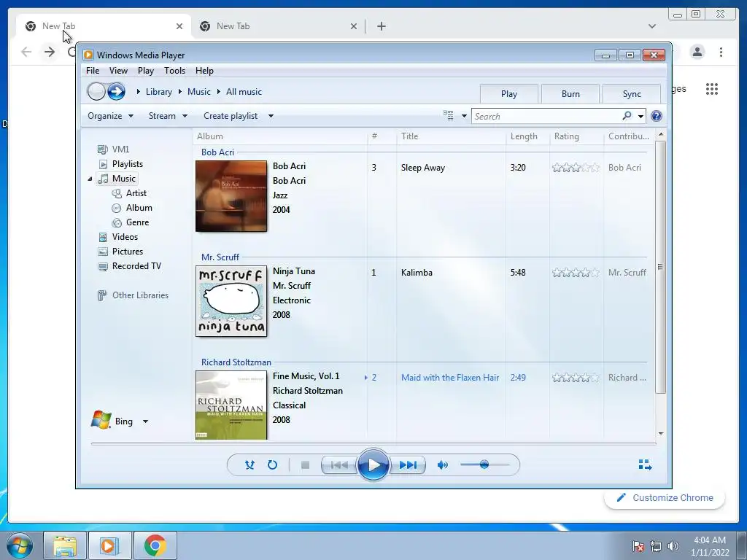Rate Sleep Away with its stars
Screen dimensions: 747x560
576,168
